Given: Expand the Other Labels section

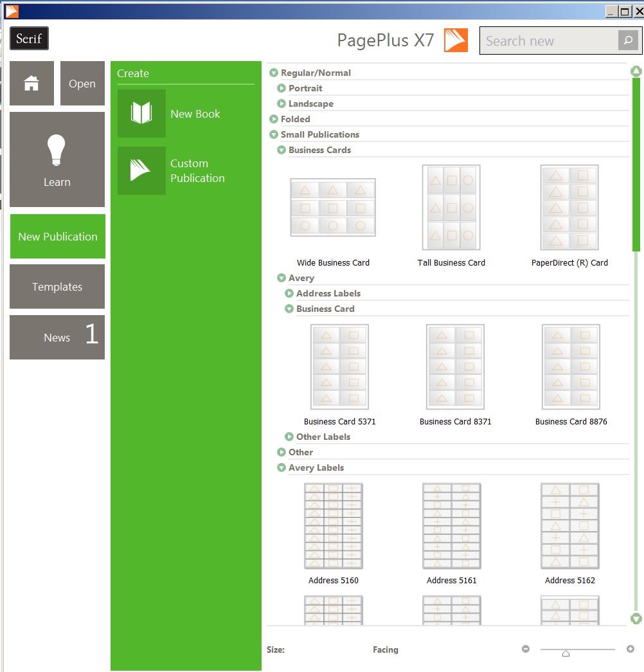Looking at the screenshot, I should [289, 437].
